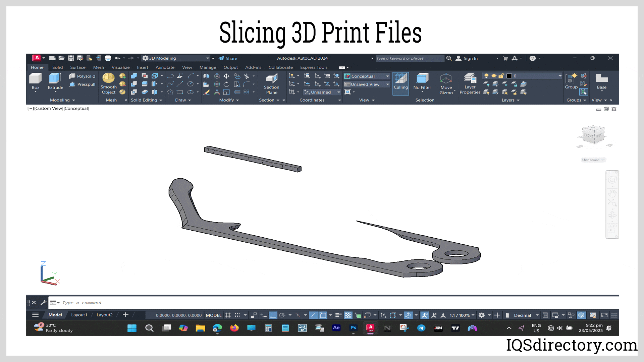
Task: Open the Layout1 tab
Action: 79,315
